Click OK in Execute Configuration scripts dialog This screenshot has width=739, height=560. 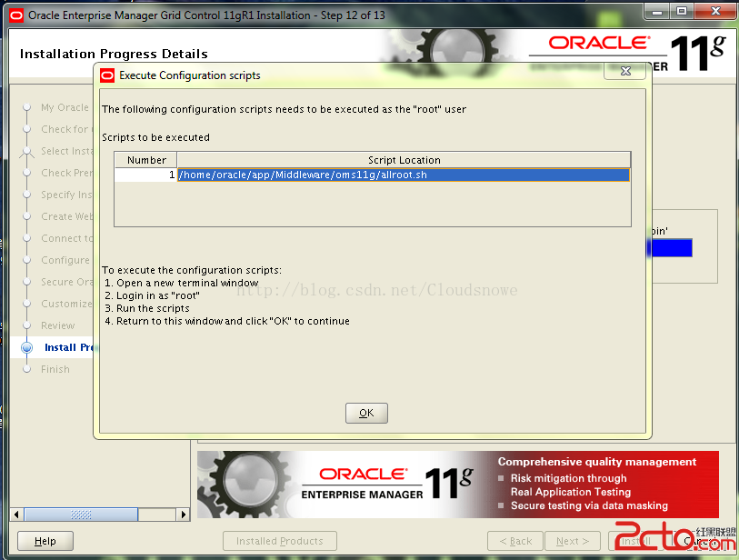coord(366,413)
